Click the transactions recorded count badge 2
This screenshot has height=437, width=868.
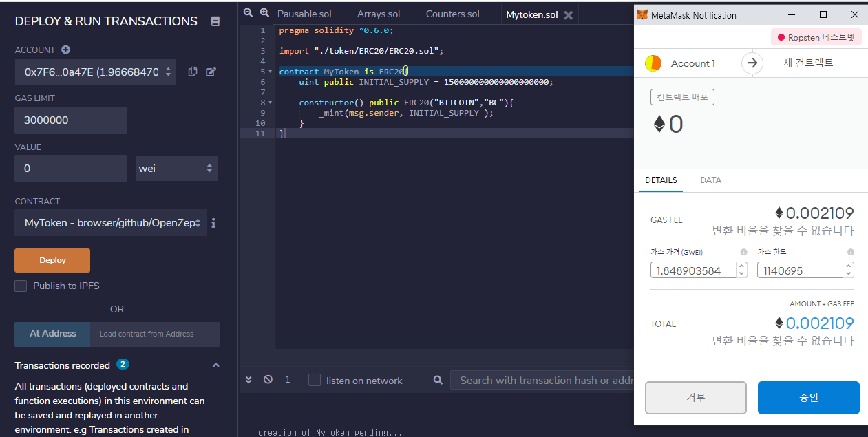pyautogui.click(x=123, y=364)
